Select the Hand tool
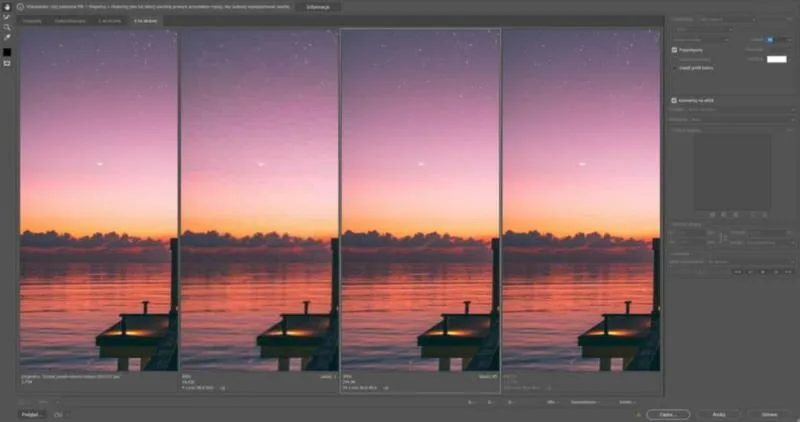Image resolution: width=800 pixels, height=422 pixels. point(7,7)
